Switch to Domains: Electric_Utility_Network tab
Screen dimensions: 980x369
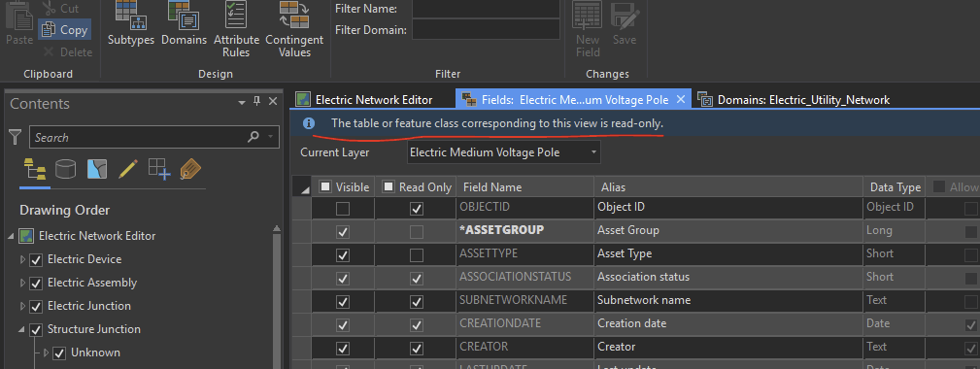794,99
